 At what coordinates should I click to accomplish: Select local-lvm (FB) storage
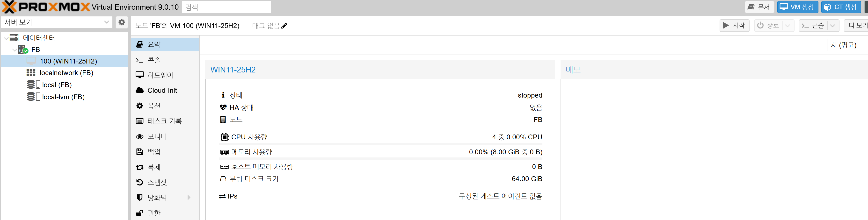click(64, 97)
